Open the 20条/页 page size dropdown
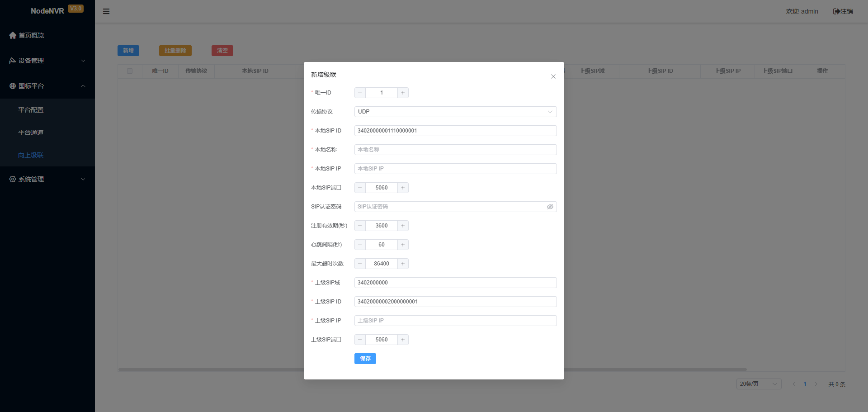The width and height of the screenshot is (868, 412). tap(759, 384)
